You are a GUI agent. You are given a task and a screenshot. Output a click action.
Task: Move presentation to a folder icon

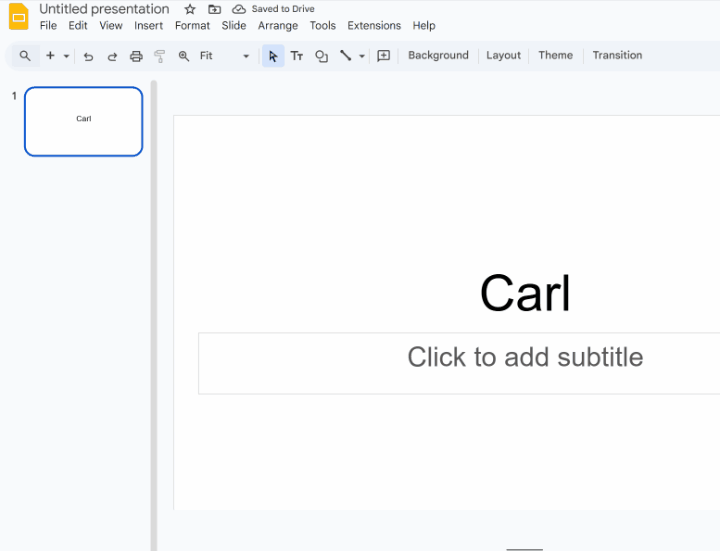pyautogui.click(x=214, y=9)
